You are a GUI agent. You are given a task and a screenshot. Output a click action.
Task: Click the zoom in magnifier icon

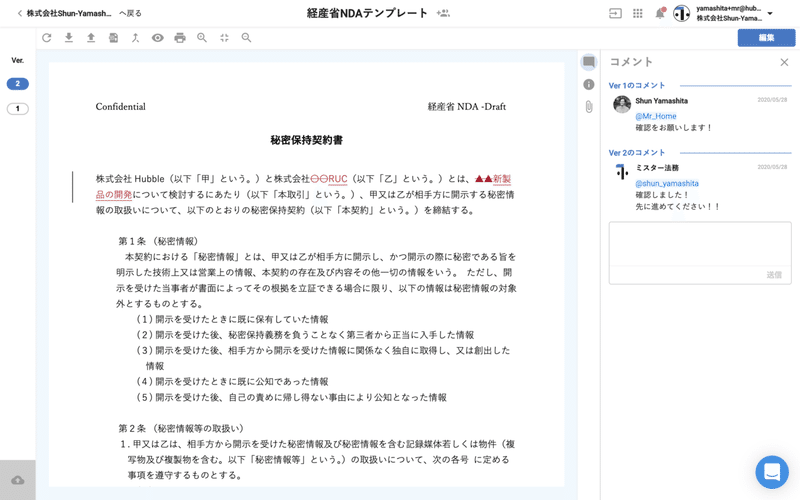[x=202, y=38]
